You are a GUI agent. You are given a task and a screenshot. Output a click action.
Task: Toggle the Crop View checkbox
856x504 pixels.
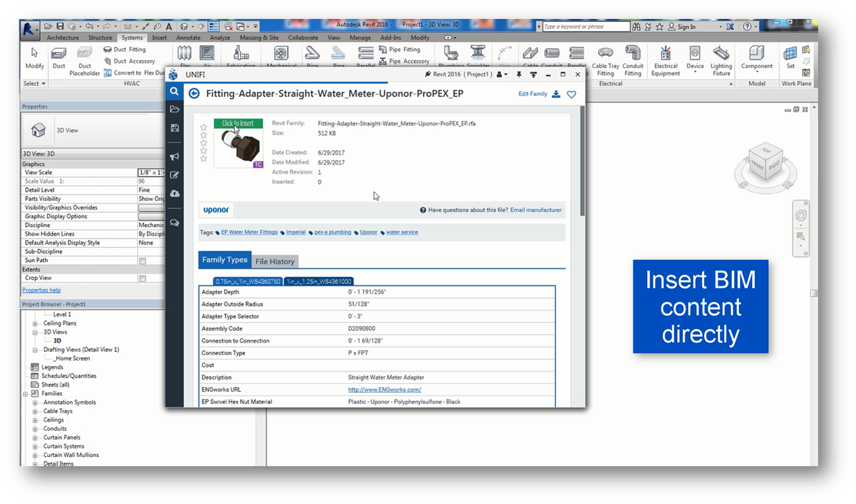tap(142, 278)
